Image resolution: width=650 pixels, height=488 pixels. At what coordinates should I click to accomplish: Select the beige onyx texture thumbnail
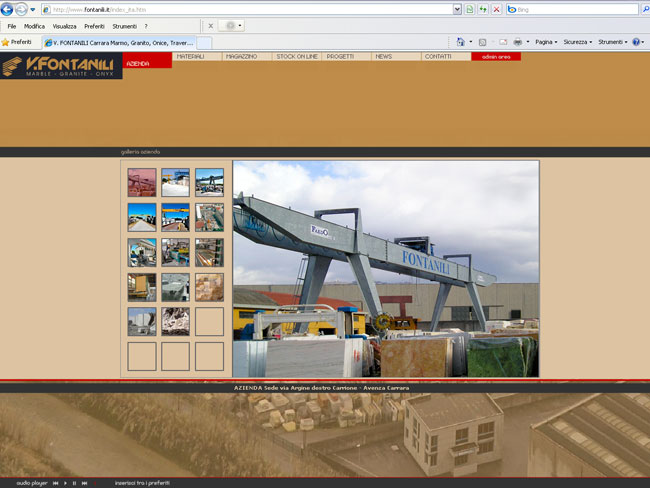click(x=209, y=287)
